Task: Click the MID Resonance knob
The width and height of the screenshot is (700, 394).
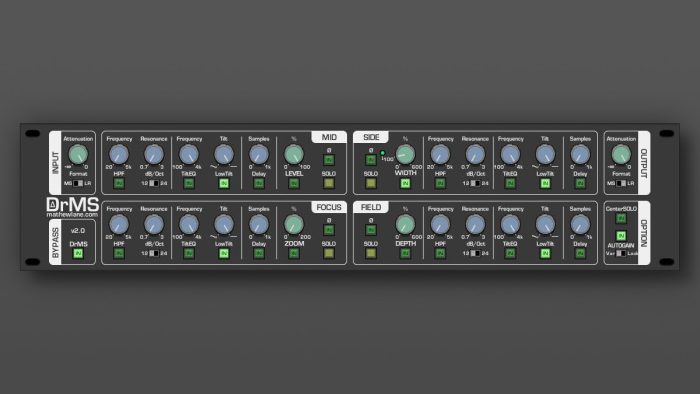Action: (x=154, y=154)
